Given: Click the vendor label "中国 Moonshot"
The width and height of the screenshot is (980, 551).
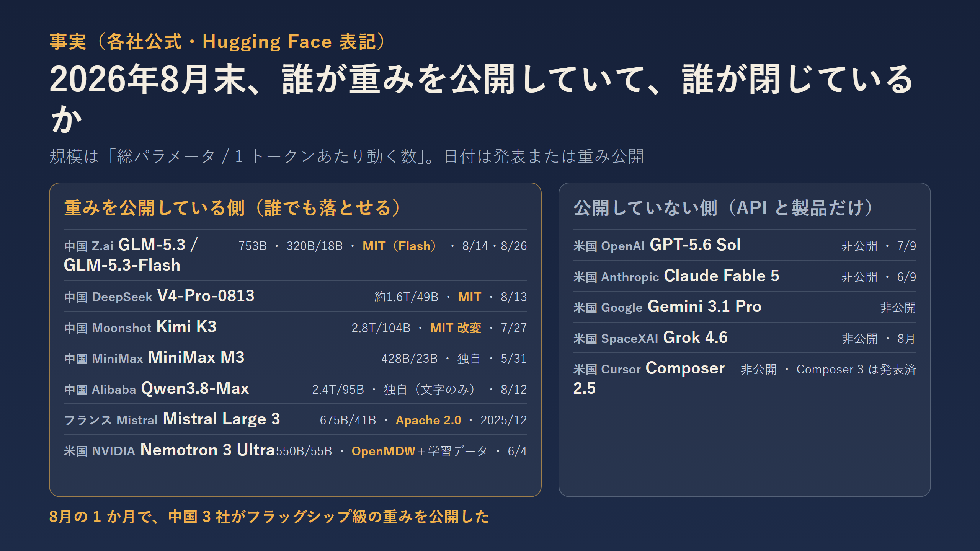Looking at the screenshot, I should [x=108, y=328].
